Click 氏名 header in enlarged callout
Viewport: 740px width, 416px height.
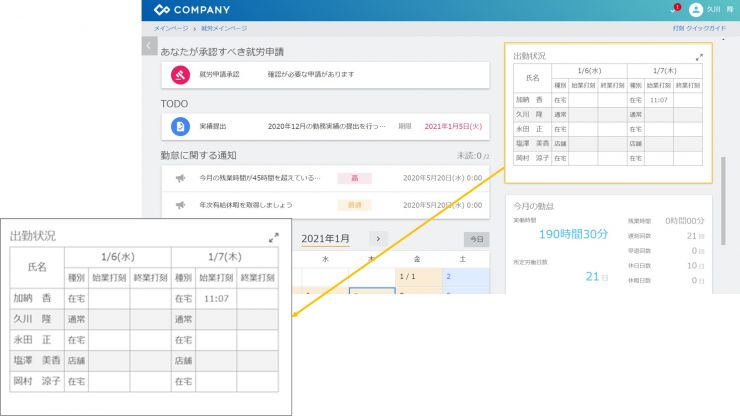(x=37, y=267)
